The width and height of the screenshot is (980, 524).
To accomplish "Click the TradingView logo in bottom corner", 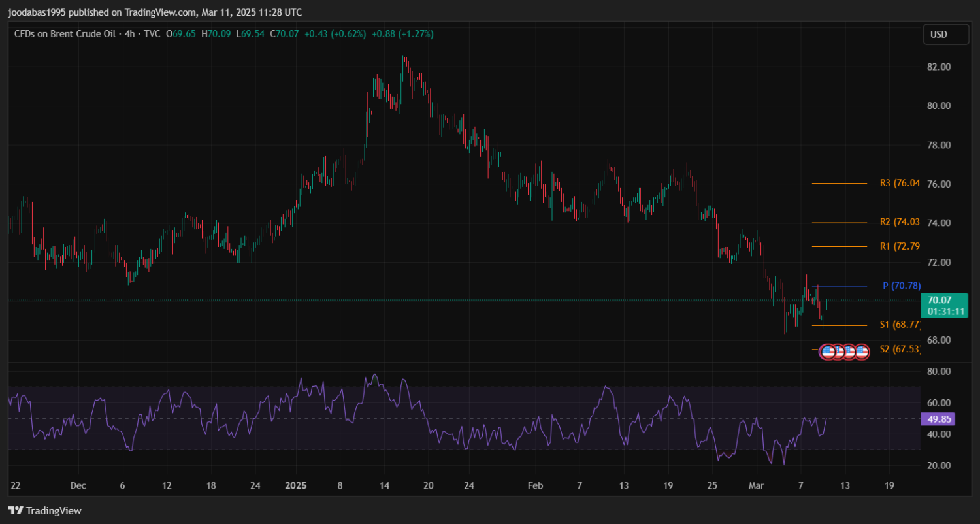I will pyautogui.click(x=44, y=510).
